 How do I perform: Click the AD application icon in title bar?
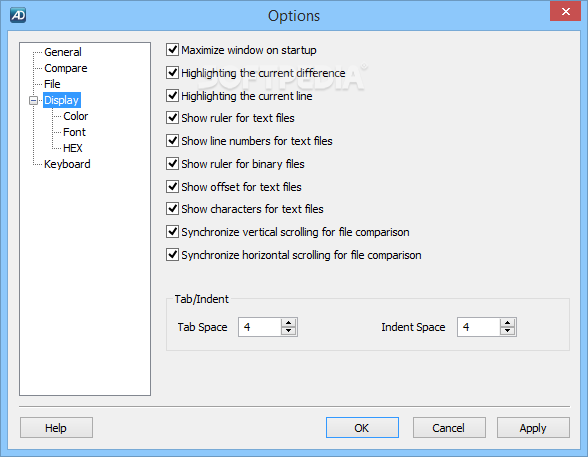[x=18, y=15]
